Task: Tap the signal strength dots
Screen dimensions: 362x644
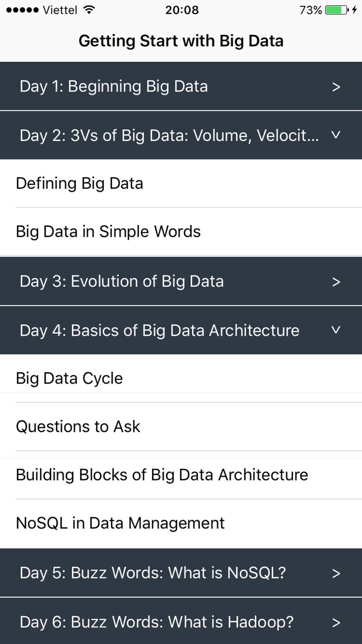Action: pos(22,10)
